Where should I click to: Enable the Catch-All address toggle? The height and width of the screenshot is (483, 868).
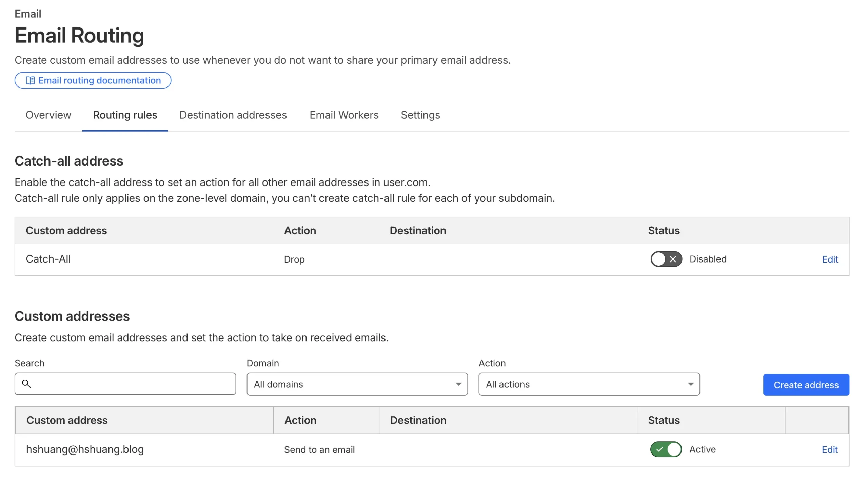pos(666,259)
